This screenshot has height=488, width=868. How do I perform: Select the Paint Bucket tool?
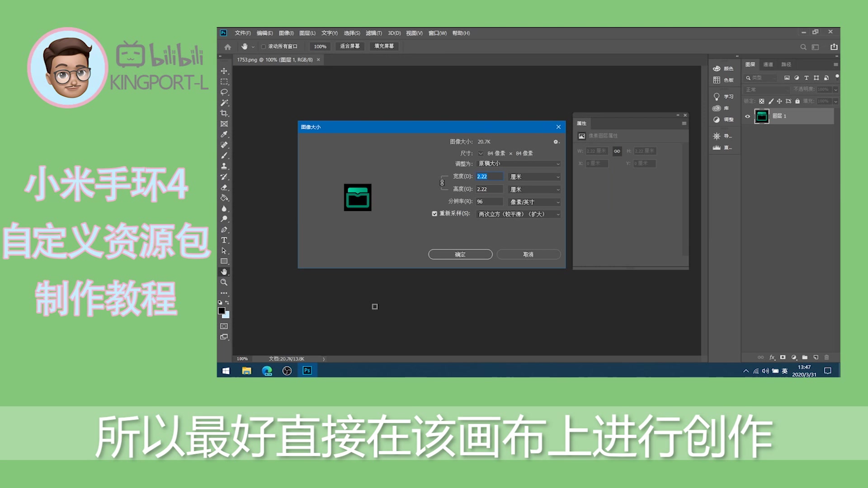224,198
